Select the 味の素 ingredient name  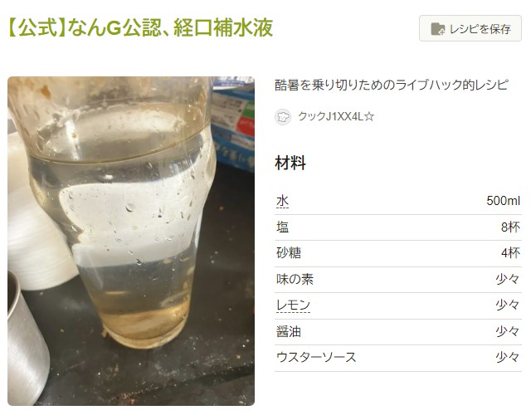point(295,280)
